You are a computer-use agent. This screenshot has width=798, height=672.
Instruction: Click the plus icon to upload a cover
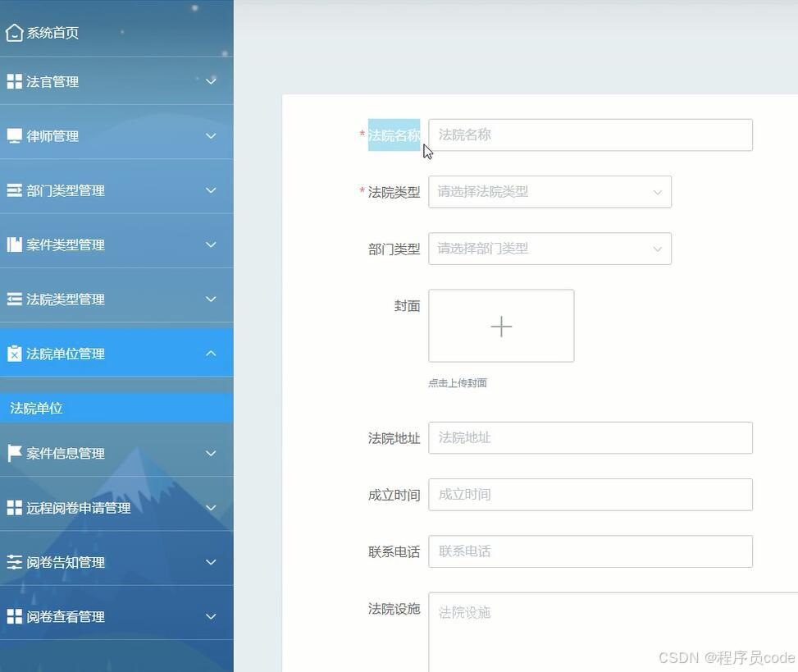click(500, 326)
